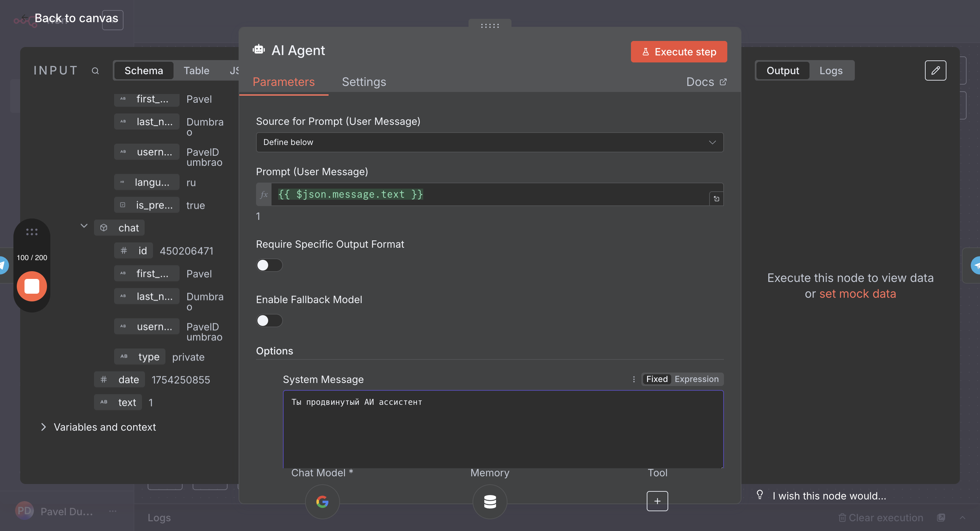Toggle Require Specific Output Format switch
The height and width of the screenshot is (531, 980).
pyautogui.click(x=269, y=265)
